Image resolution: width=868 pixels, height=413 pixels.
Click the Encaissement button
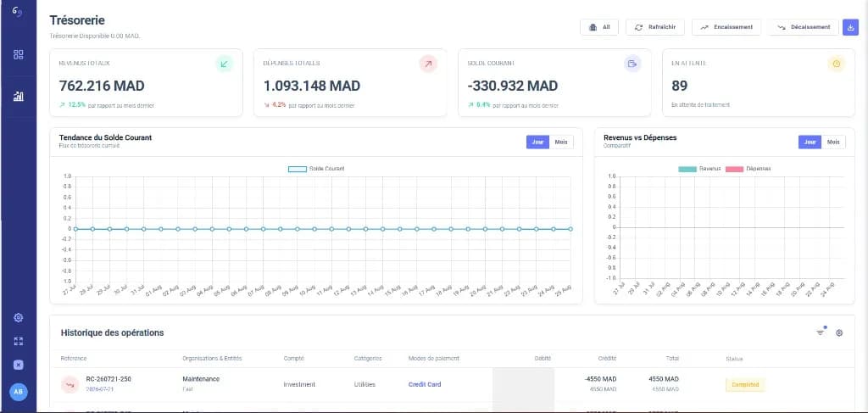point(726,27)
